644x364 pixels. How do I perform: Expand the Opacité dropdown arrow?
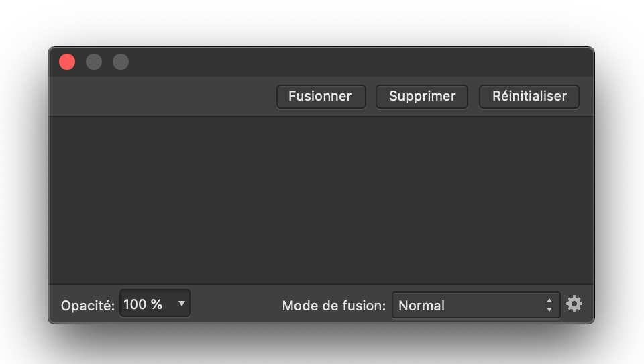[182, 304]
